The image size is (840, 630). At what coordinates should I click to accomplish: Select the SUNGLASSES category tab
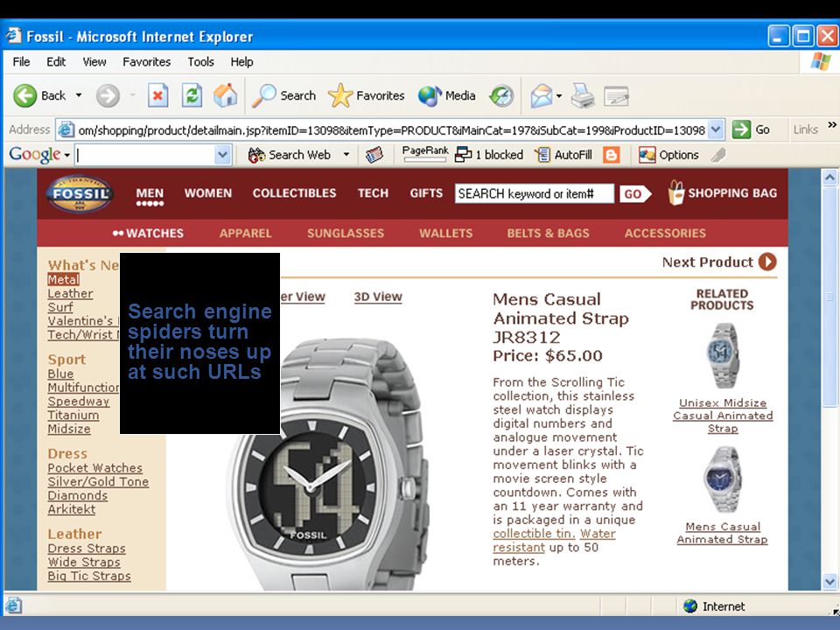pos(346,233)
